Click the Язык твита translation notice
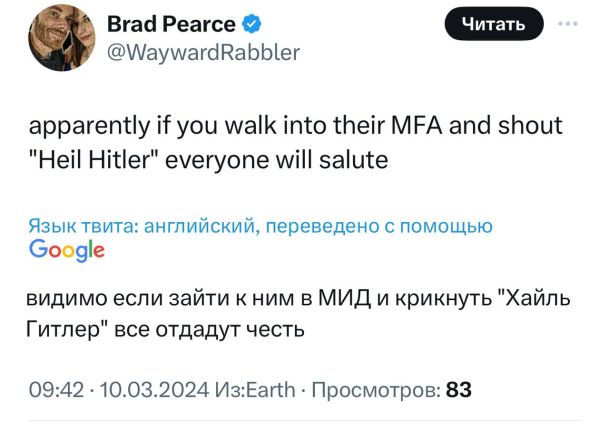The height and width of the screenshot is (423, 609). click(260, 227)
